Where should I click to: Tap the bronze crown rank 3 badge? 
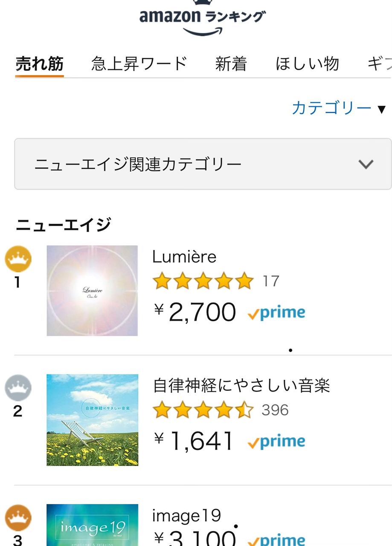tap(18, 518)
